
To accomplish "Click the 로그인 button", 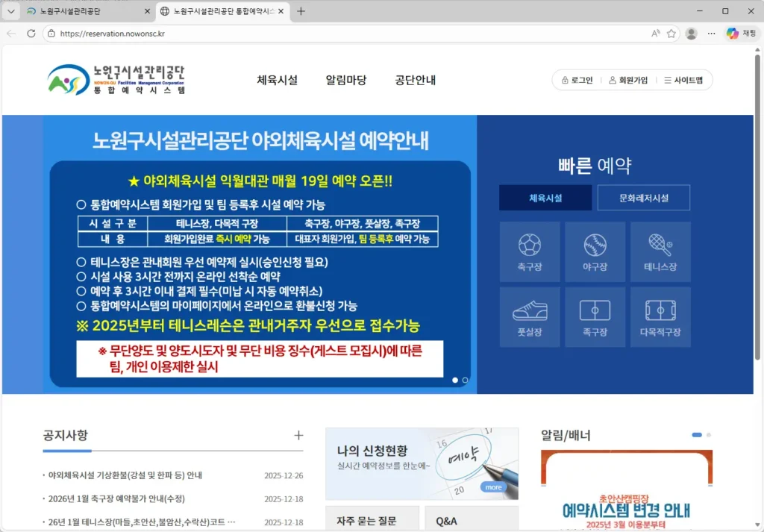I will (575, 80).
